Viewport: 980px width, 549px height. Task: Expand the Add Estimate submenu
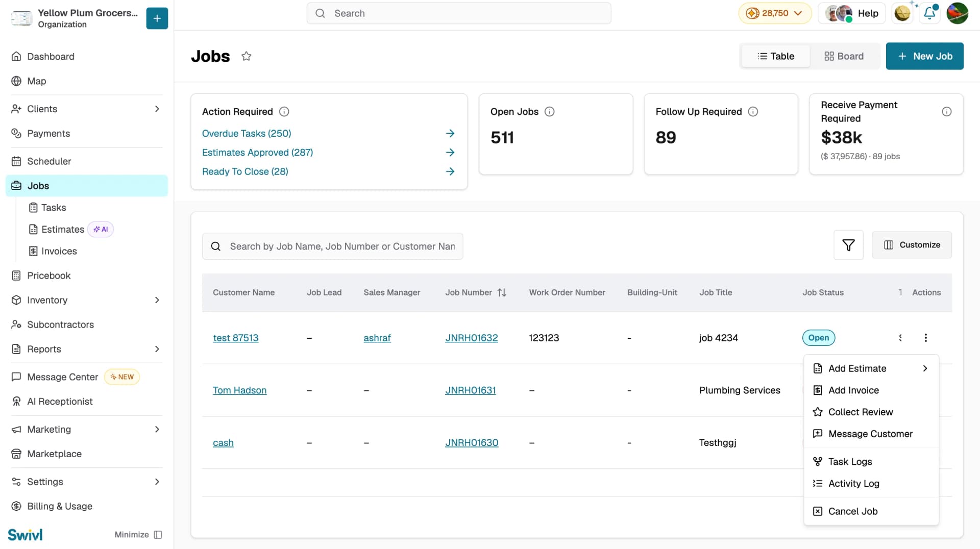(x=871, y=368)
